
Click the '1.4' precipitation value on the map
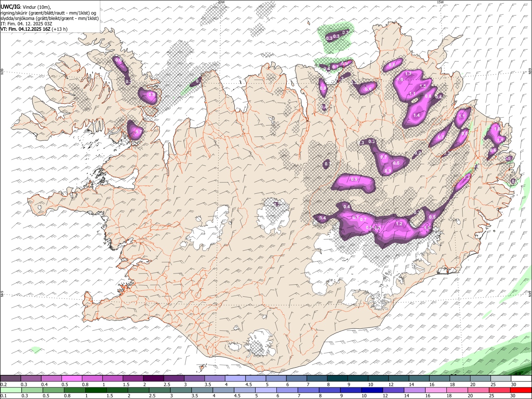[416, 115]
